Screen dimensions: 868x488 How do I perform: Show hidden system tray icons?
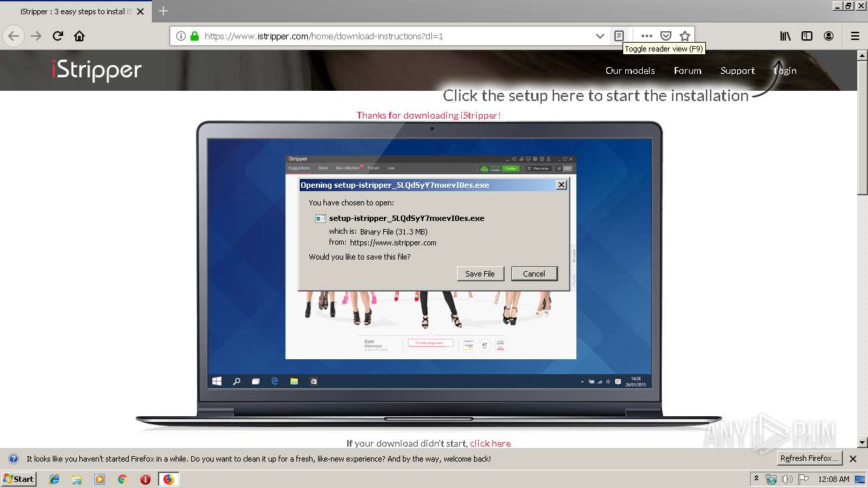point(756,479)
